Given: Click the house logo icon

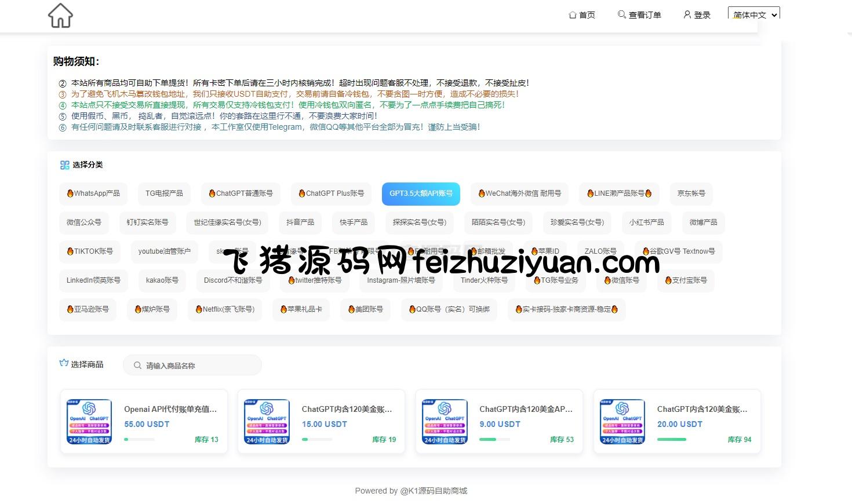Looking at the screenshot, I should (60, 16).
